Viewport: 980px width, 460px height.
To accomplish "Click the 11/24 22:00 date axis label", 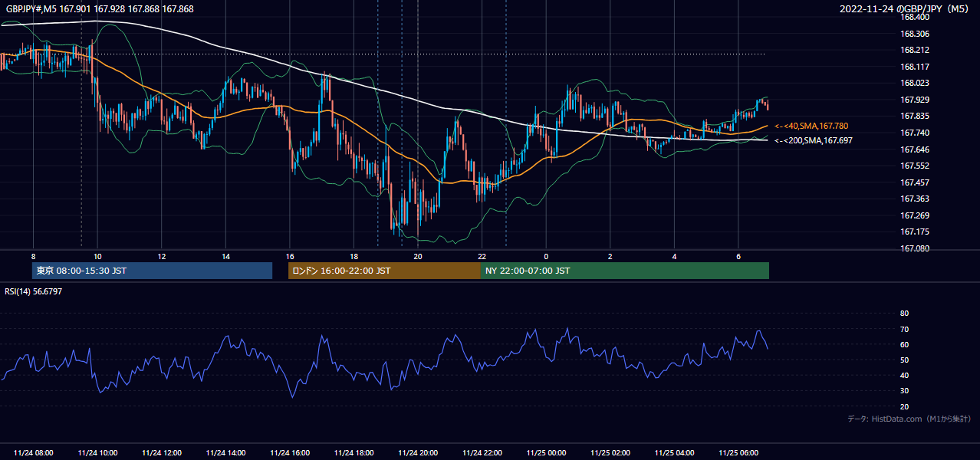I will click(482, 453).
